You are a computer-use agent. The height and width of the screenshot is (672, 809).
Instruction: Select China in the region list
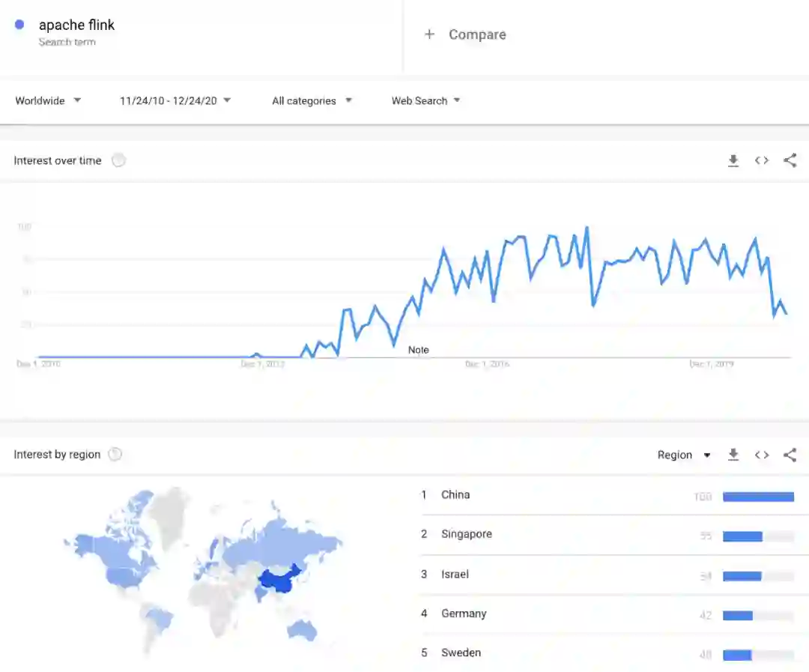coord(455,494)
